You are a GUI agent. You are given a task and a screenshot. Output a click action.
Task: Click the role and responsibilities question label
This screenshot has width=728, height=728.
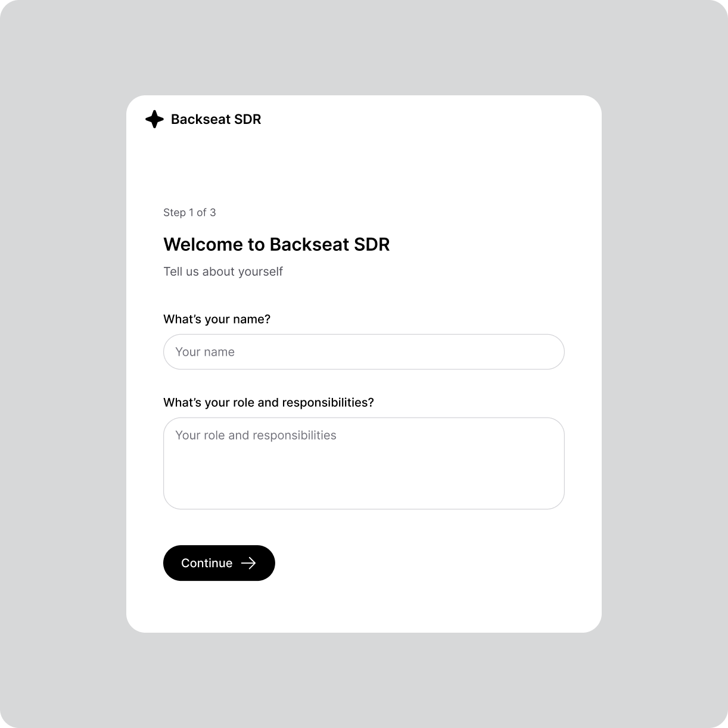[269, 402]
